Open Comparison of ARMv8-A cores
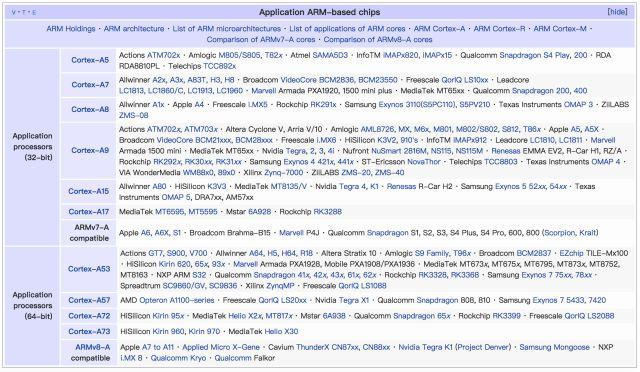Viewport: 640px width, 372px height. (378, 40)
